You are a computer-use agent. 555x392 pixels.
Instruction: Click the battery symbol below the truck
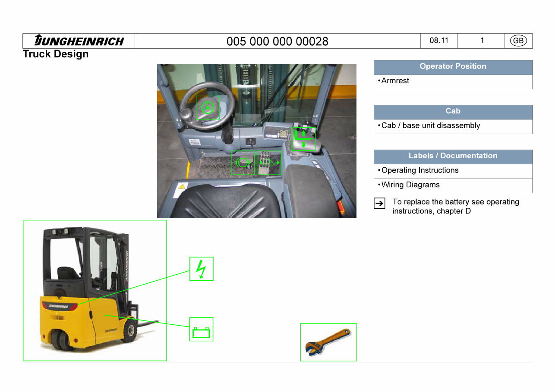(x=201, y=329)
